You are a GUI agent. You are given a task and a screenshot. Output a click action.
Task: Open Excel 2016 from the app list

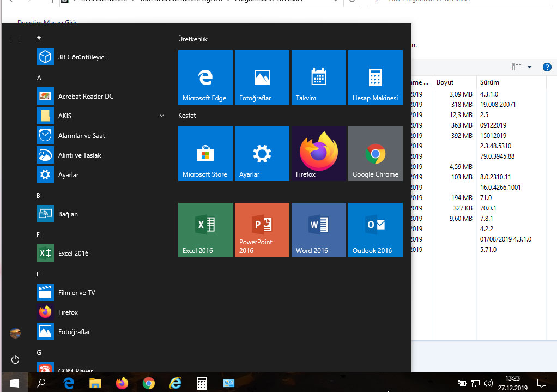click(x=100, y=254)
